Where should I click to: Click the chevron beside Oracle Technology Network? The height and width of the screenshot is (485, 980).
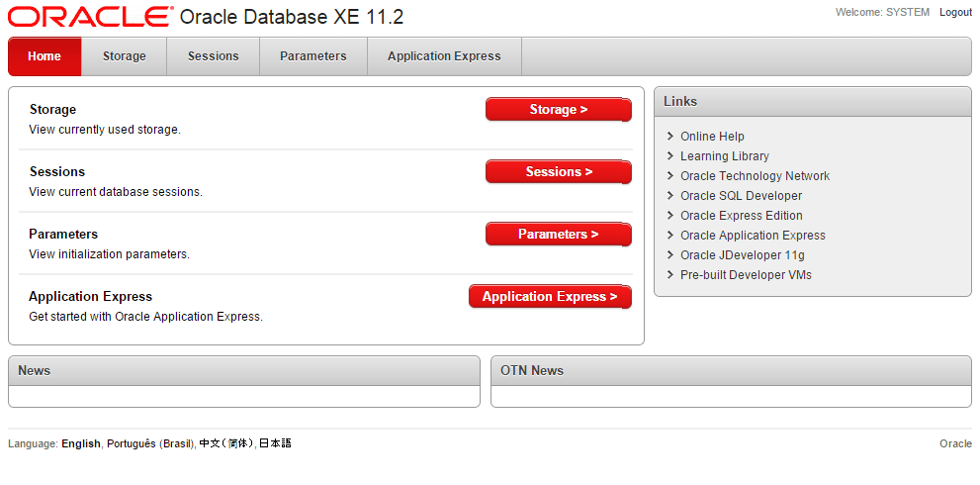670,176
